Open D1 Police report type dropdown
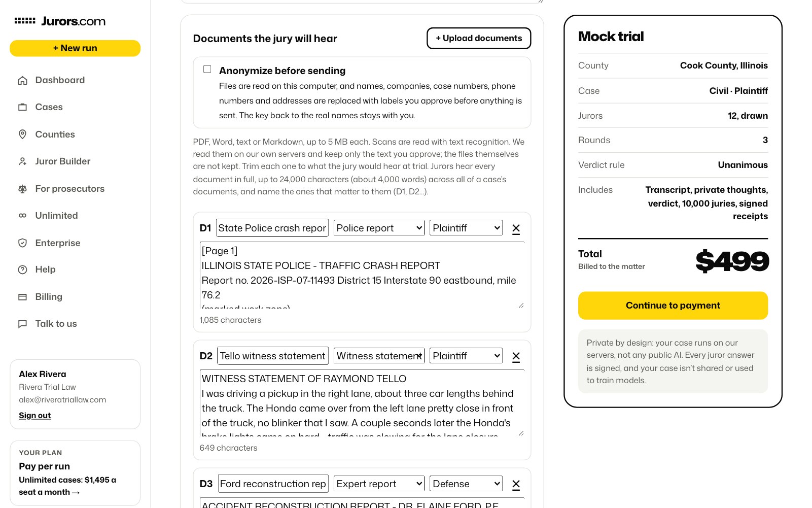The width and height of the screenshot is (812, 508). pos(379,228)
